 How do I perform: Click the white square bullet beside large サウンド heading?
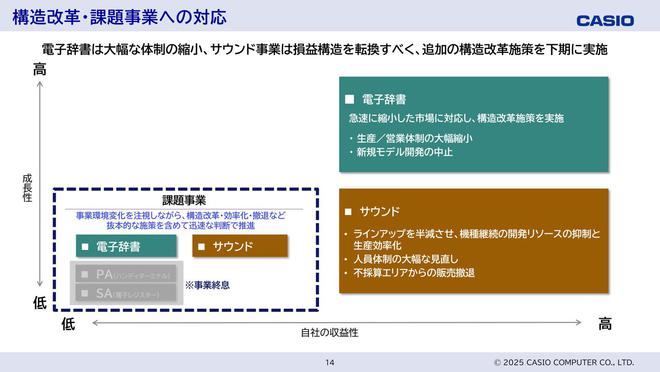(x=348, y=212)
